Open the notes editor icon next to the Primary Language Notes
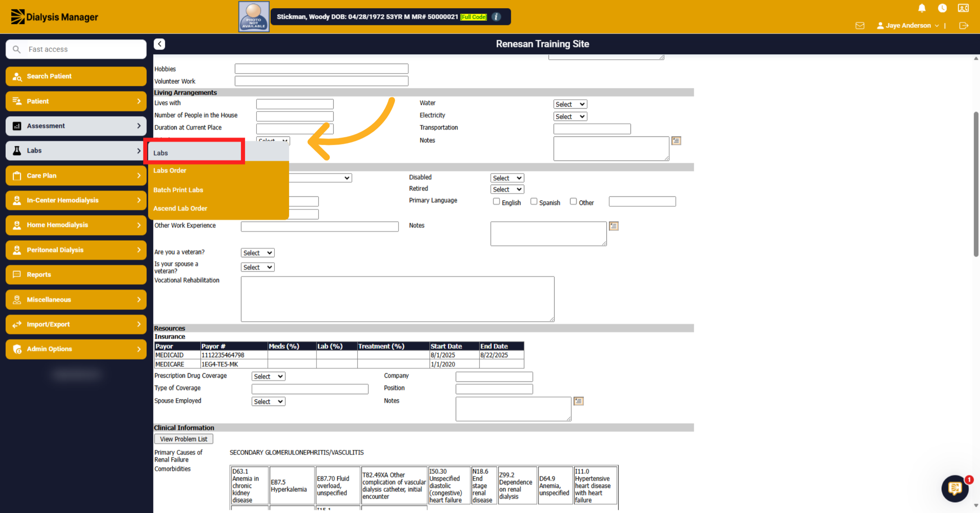 click(x=613, y=226)
